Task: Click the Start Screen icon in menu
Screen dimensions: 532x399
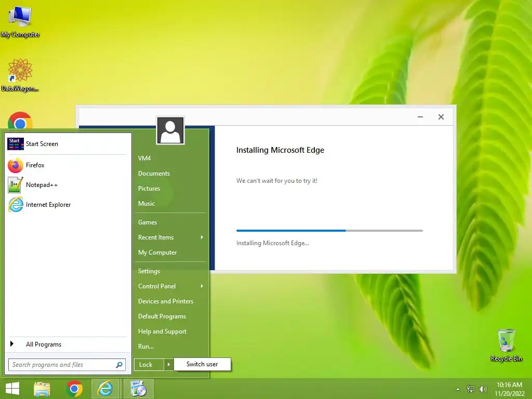Action: tap(15, 144)
